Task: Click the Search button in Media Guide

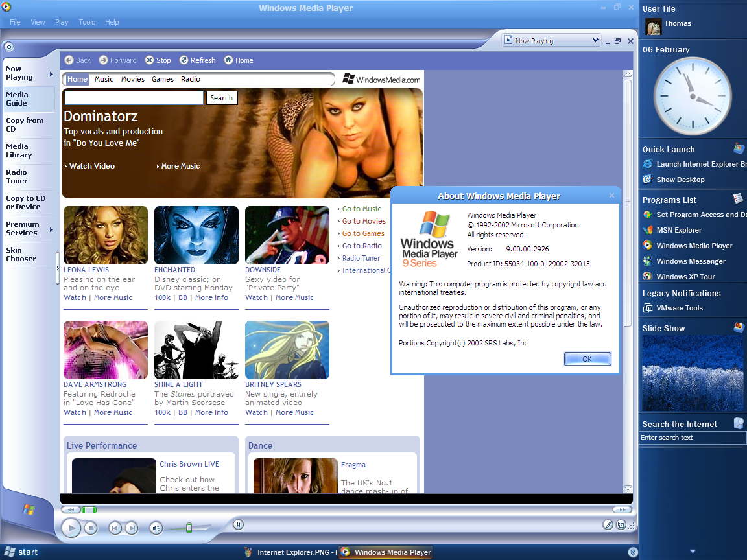Action: point(222,98)
